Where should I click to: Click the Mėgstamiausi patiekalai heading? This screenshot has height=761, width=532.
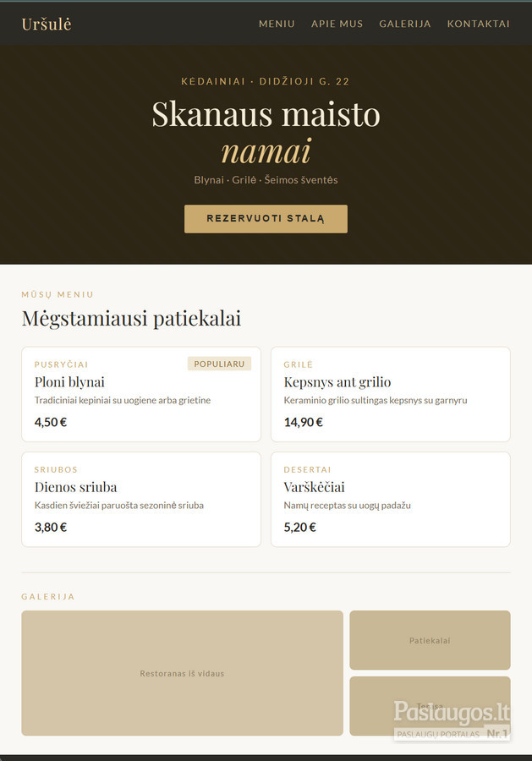point(131,319)
